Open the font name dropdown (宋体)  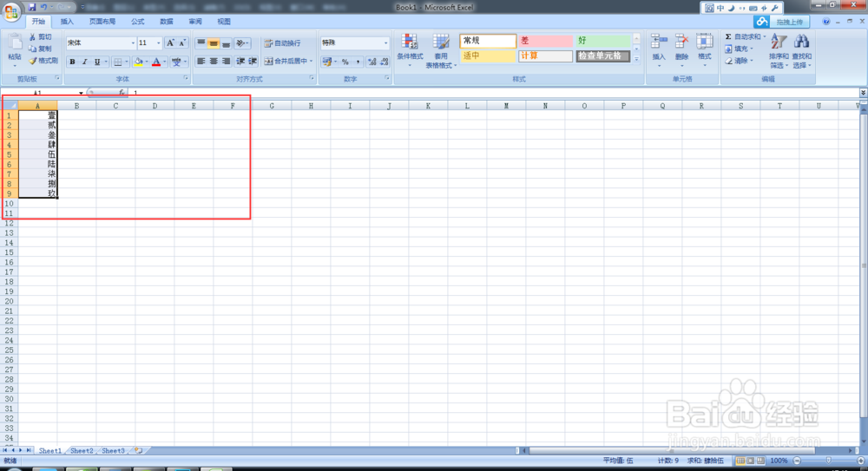coord(133,43)
